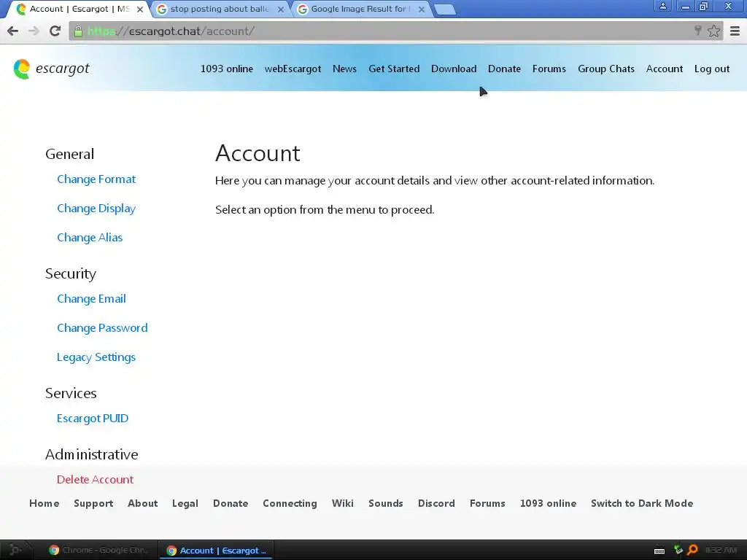
Task: Open webEscargot in the header nav
Action: (293, 69)
